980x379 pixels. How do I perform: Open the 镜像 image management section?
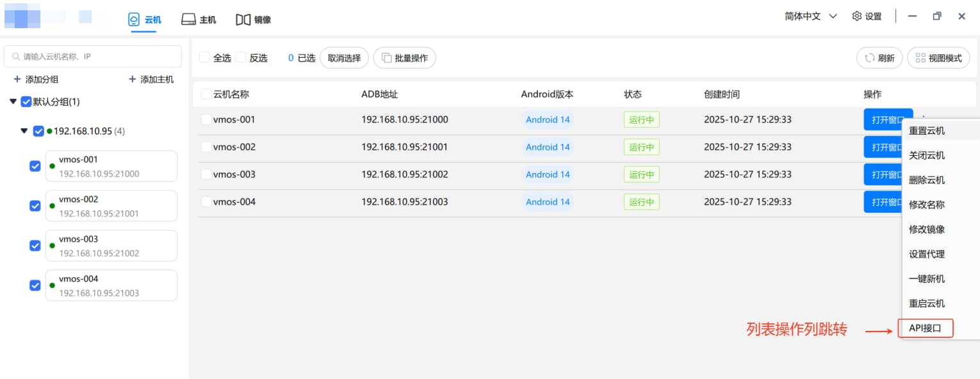tap(253, 19)
